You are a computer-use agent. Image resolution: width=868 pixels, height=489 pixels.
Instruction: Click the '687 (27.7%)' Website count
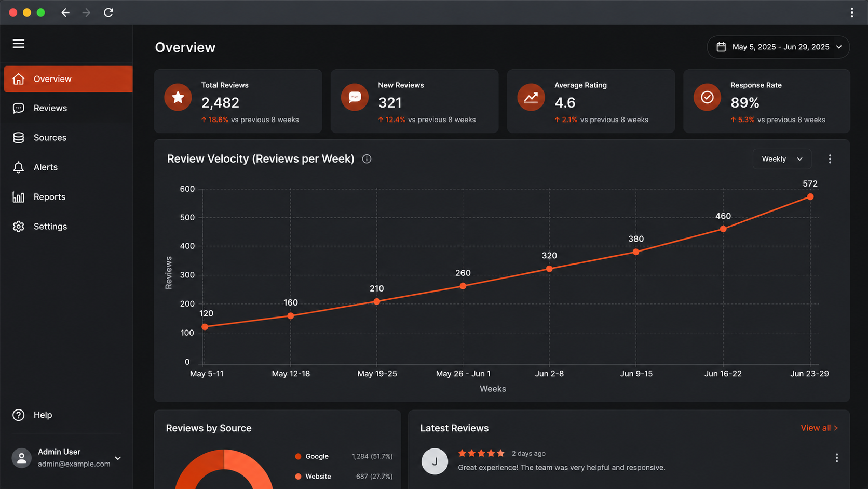coord(374,477)
